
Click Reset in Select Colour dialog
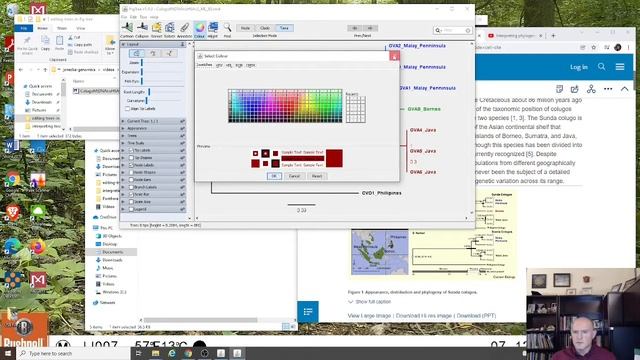[317, 176]
